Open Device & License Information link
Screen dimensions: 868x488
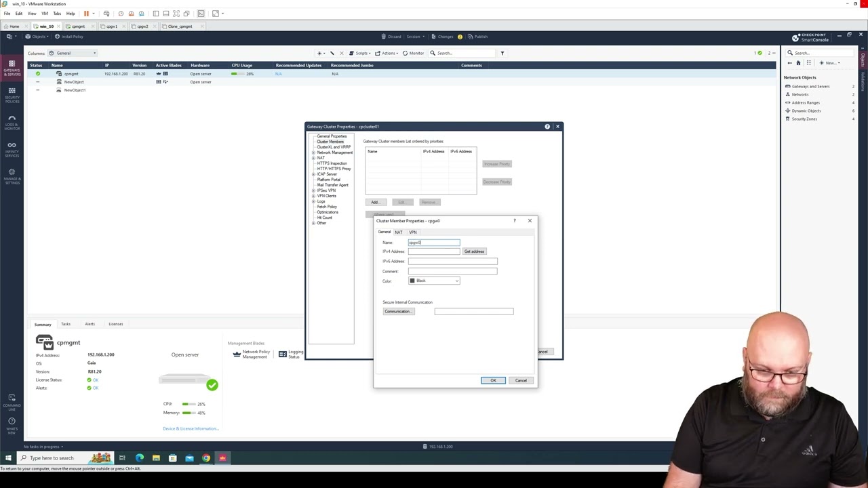[191, 428]
